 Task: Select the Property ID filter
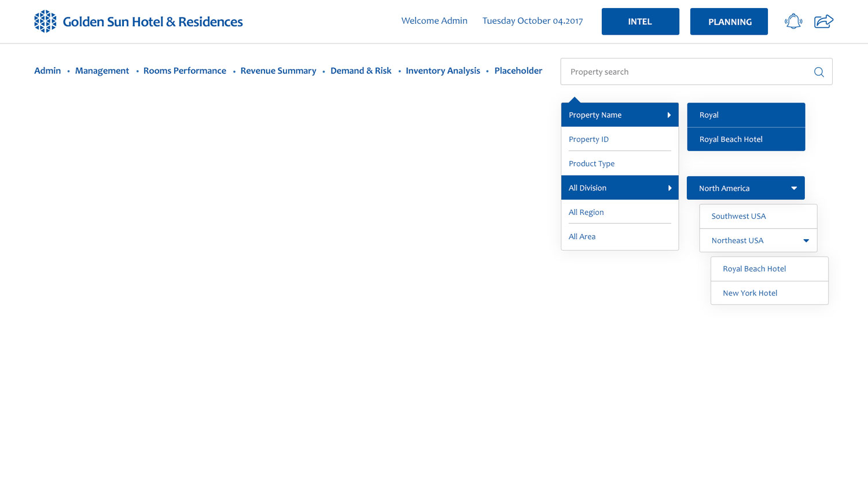pyautogui.click(x=620, y=139)
